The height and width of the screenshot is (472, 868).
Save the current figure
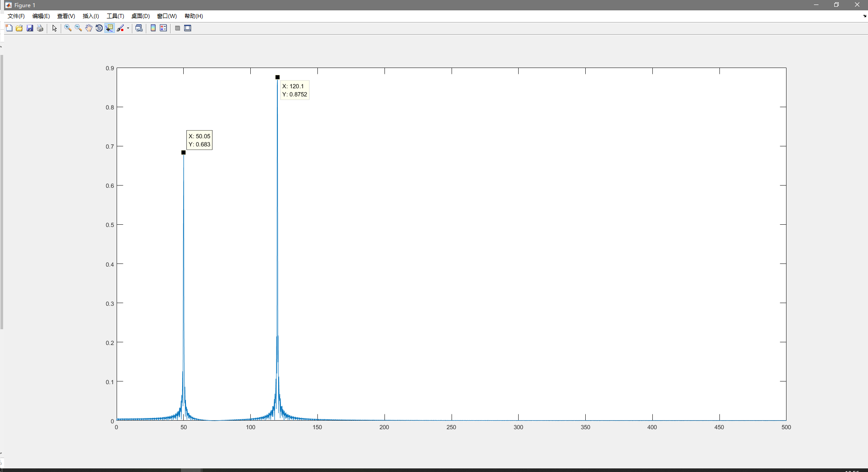click(30, 28)
